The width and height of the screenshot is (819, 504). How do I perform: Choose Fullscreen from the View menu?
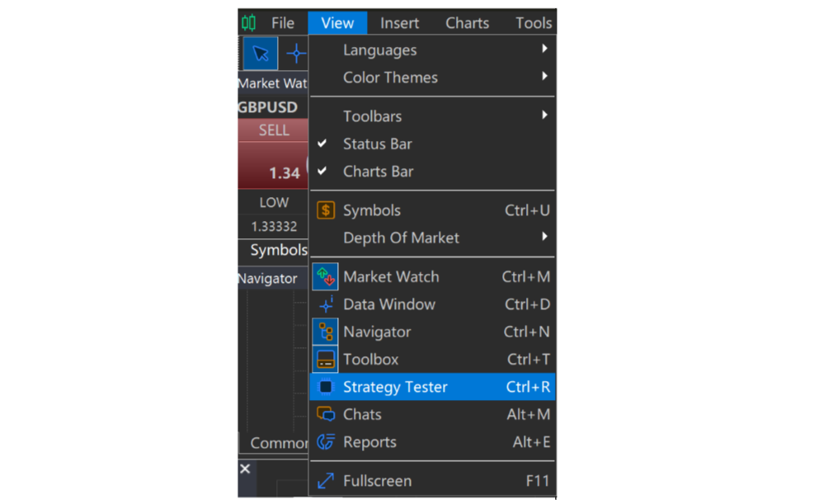432,481
